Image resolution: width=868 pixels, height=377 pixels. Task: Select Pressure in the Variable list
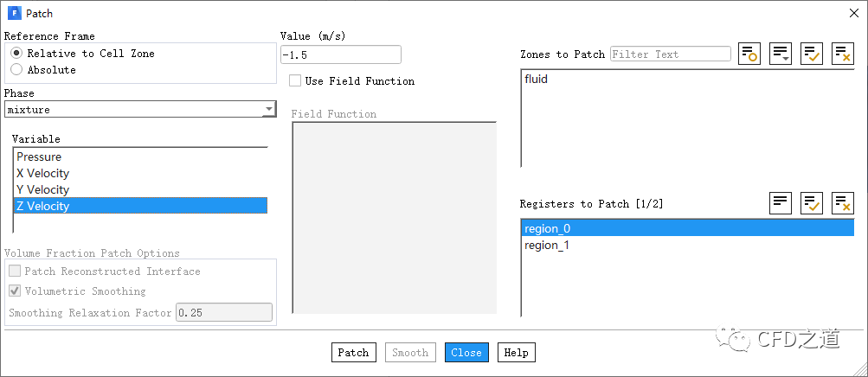pyautogui.click(x=39, y=157)
